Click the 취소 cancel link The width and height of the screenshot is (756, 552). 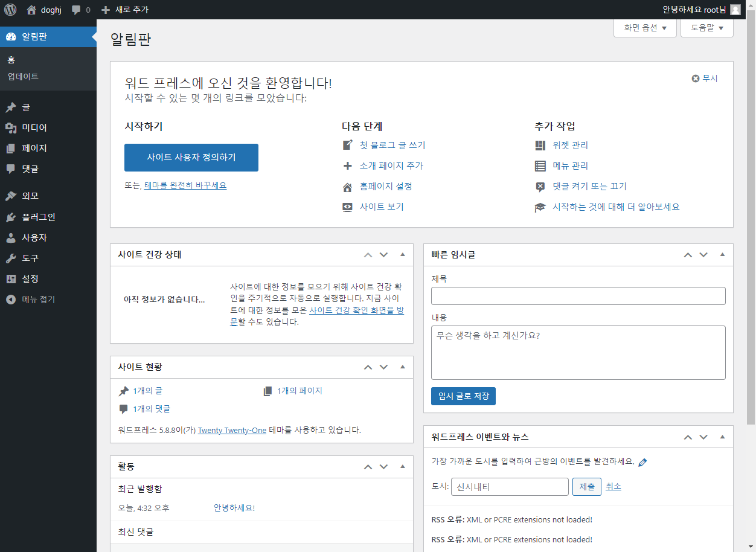[613, 487]
